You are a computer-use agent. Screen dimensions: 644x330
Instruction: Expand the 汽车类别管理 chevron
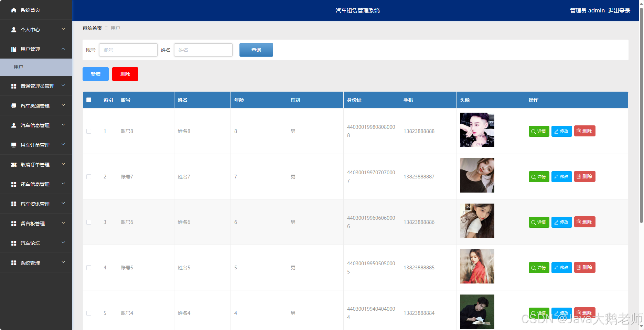tap(63, 105)
